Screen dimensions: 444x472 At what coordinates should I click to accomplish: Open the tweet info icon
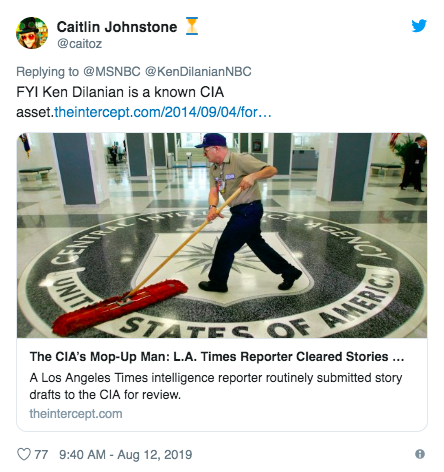[x=420, y=454]
